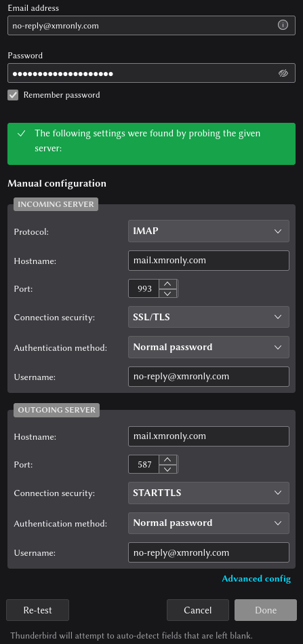Decrease the outgoing port 587 with down arrow
This screenshot has height=644, width=303.
[x=167, y=469]
